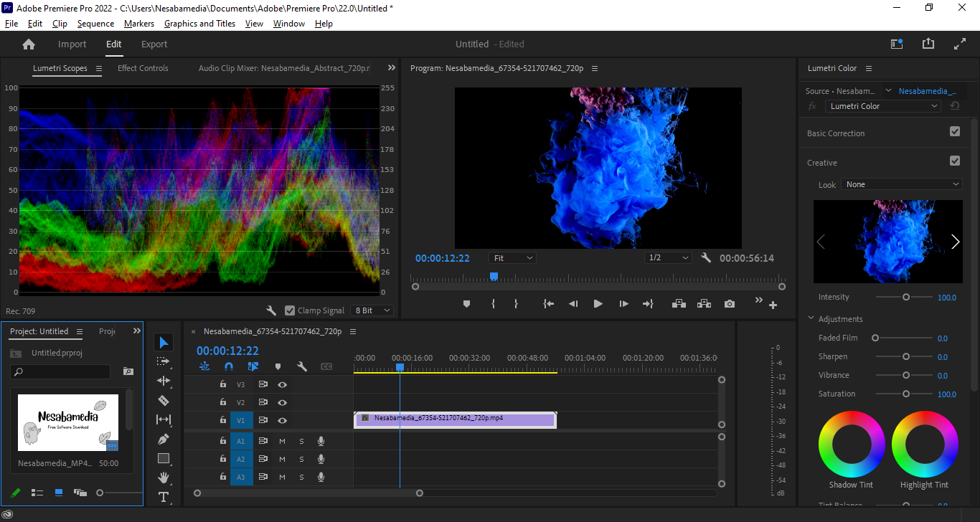Select the Razor tool
Image resolution: width=980 pixels, height=522 pixels.
(164, 400)
